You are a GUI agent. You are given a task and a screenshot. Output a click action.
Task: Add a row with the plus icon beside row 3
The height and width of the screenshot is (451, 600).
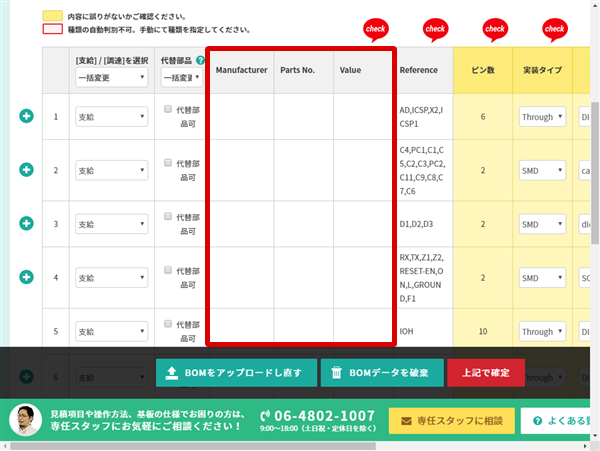coord(26,223)
